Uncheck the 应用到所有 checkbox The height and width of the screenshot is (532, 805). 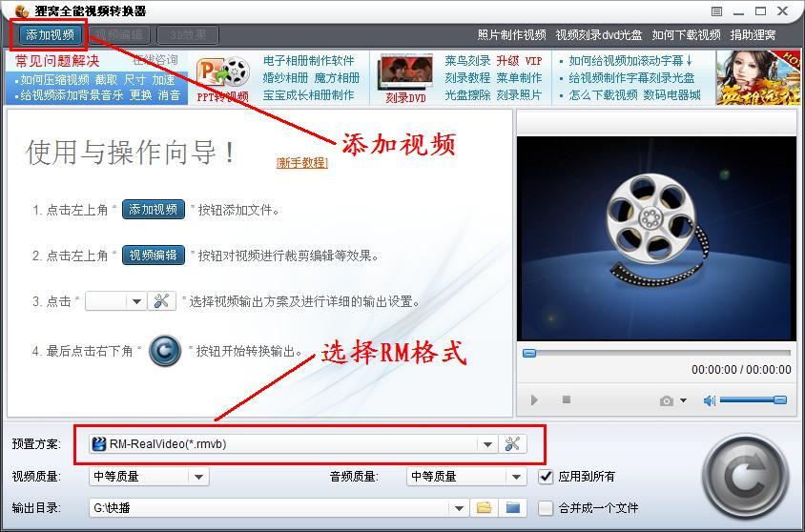[546, 477]
